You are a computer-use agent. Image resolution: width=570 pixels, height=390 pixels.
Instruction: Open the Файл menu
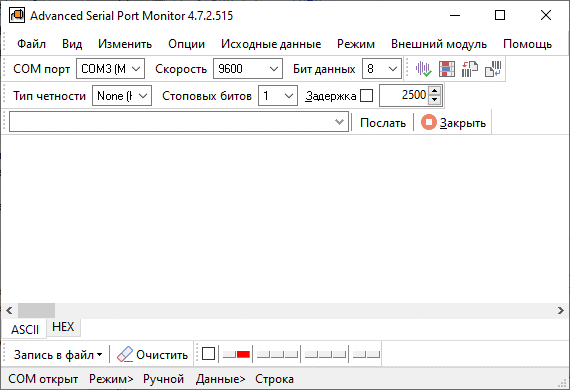[x=31, y=44]
